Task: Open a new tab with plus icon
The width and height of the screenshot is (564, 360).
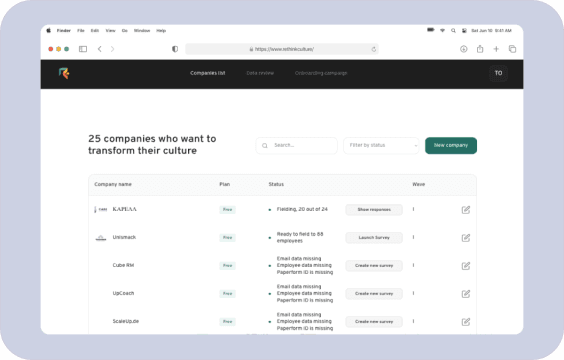Action: 496,49
